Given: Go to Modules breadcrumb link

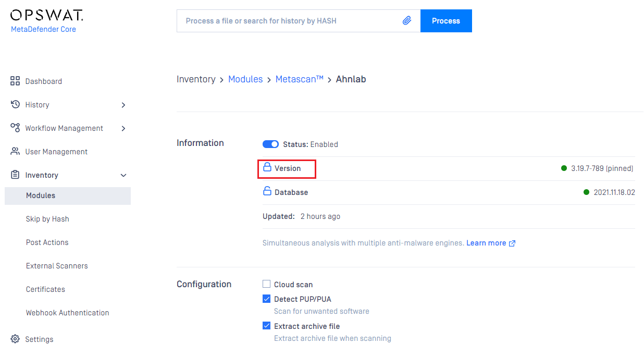Looking at the screenshot, I should pyautogui.click(x=245, y=79).
